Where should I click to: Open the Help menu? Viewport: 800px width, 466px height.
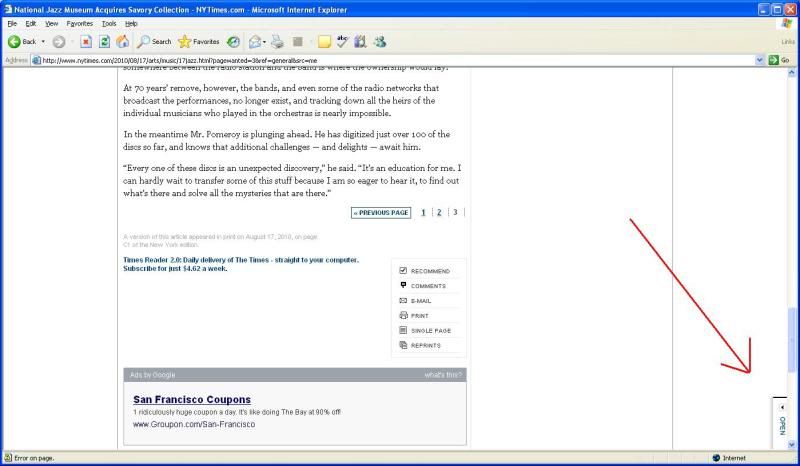click(131, 23)
